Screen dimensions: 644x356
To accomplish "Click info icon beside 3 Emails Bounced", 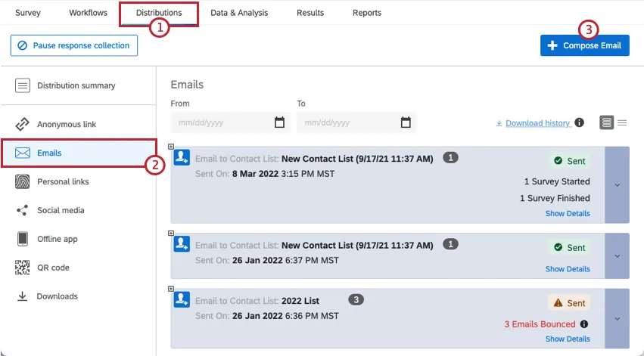I will pos(584,324).
